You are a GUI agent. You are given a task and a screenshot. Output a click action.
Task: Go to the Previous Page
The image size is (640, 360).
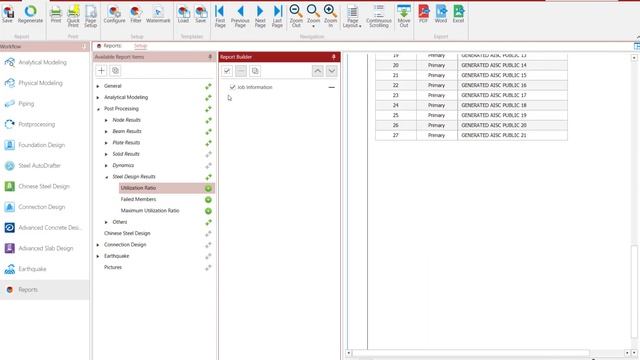click(x=240, y=16)
